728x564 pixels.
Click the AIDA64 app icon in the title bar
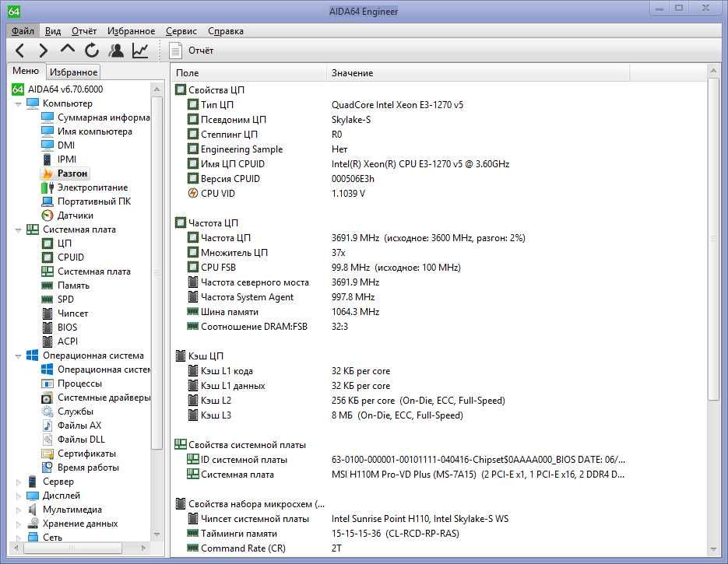(14, 11)
